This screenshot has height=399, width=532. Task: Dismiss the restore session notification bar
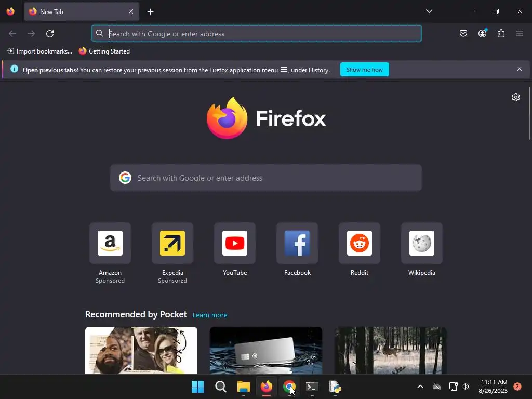pos(520,69)
